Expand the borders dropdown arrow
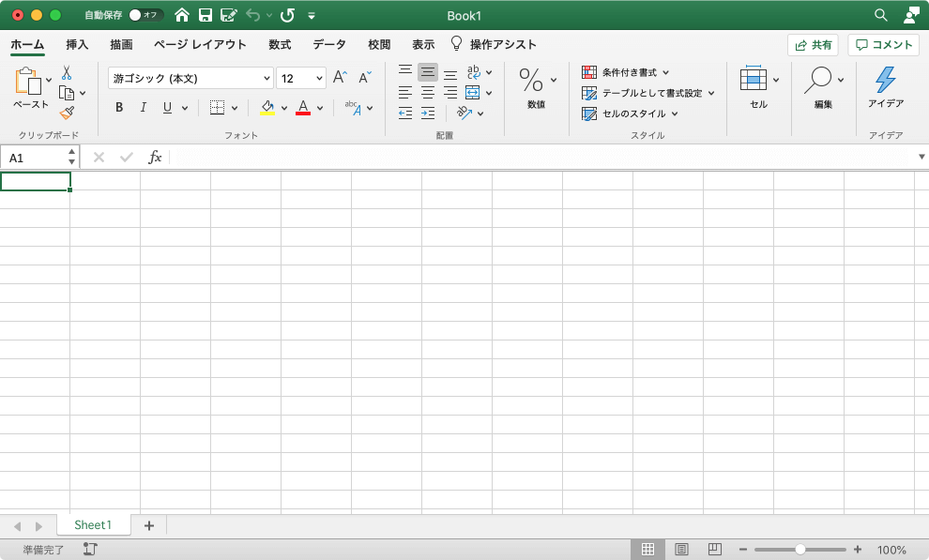This screenshot has width=929, height=560. 235,108
